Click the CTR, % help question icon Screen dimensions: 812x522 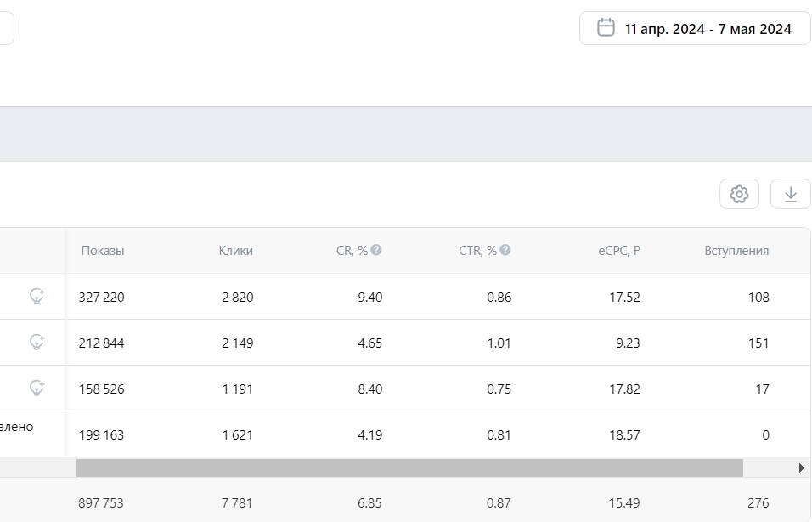[505, 250]
